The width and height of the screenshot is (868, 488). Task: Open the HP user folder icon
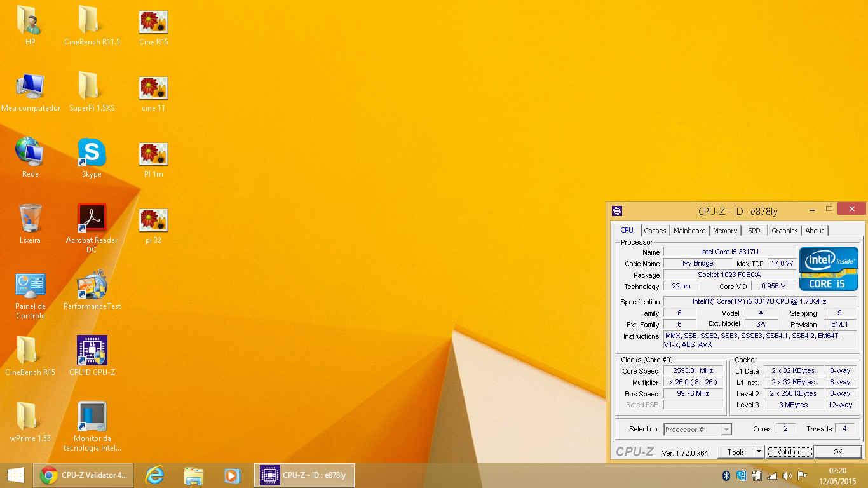[29, 25]
